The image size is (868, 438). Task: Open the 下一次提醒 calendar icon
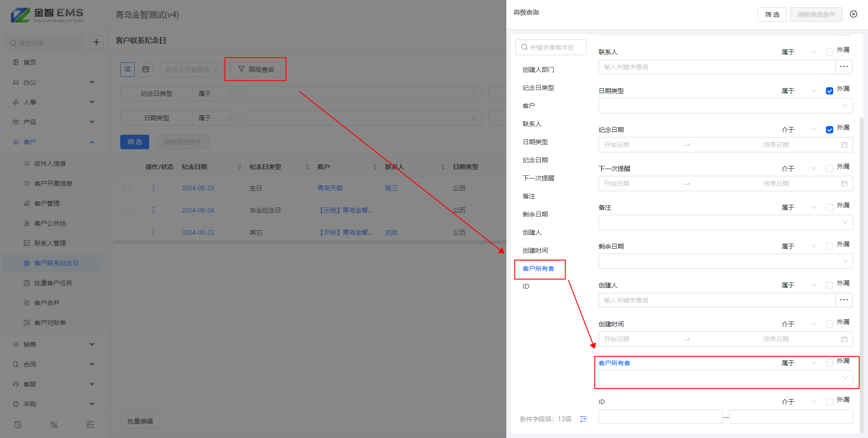tap(844, 184)
